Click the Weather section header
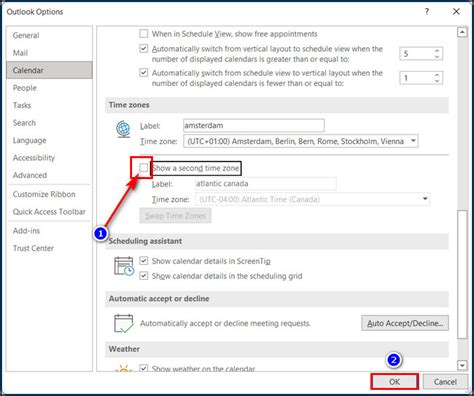 point(277,349)
